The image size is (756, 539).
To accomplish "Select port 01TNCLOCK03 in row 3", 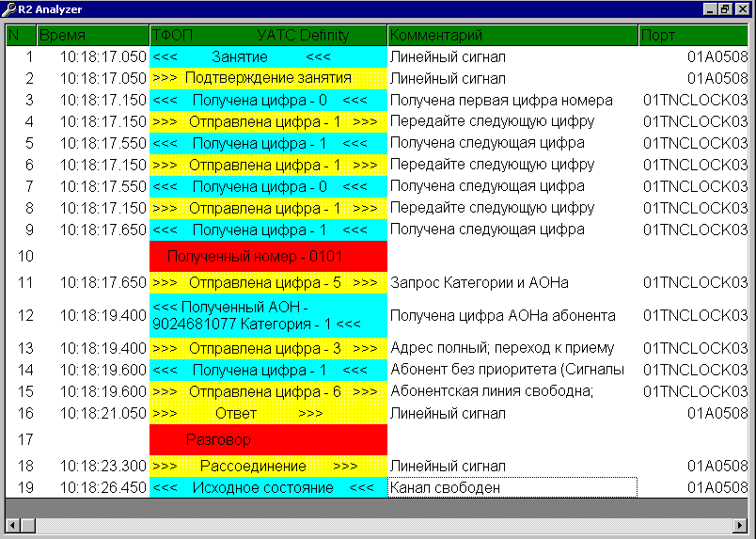I will pyautogui.click(x=695, y=101).
